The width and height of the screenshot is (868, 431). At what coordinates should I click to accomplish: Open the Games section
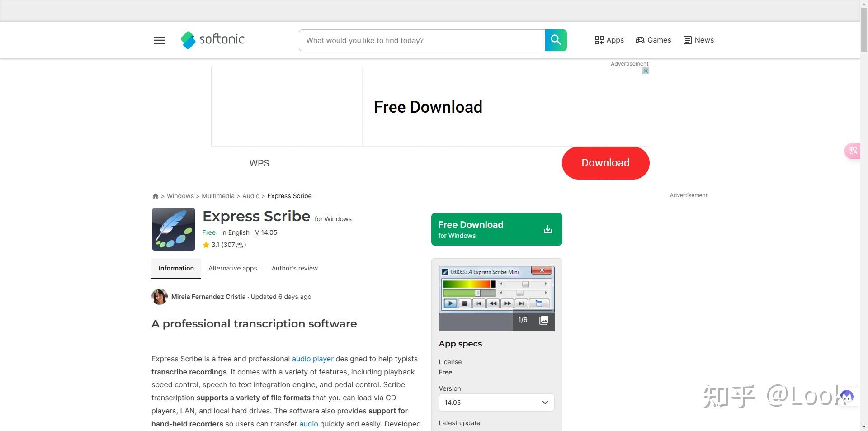pyautogui.click(x=653, y=40)
